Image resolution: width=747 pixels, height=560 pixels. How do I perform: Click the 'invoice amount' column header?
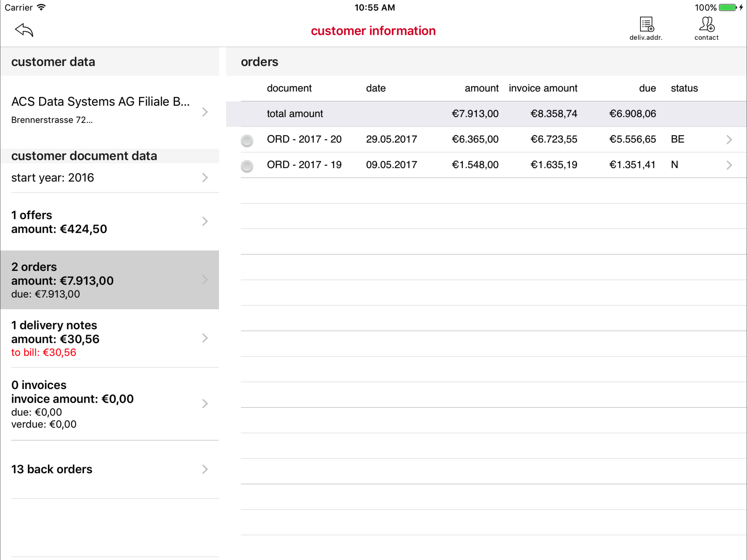pyautogui.click(x=543, y=88)
